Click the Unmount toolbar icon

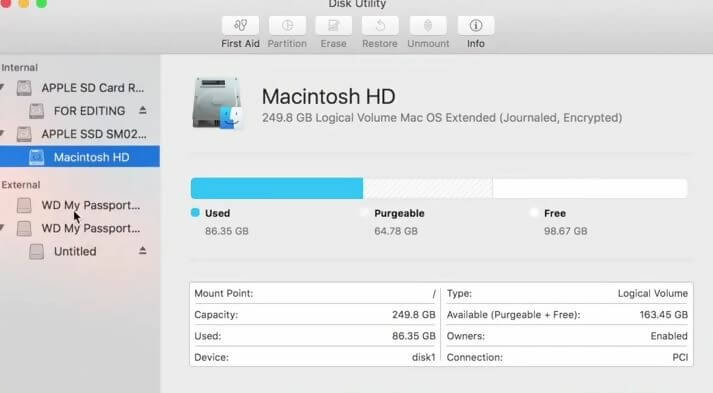pos(427,25)
